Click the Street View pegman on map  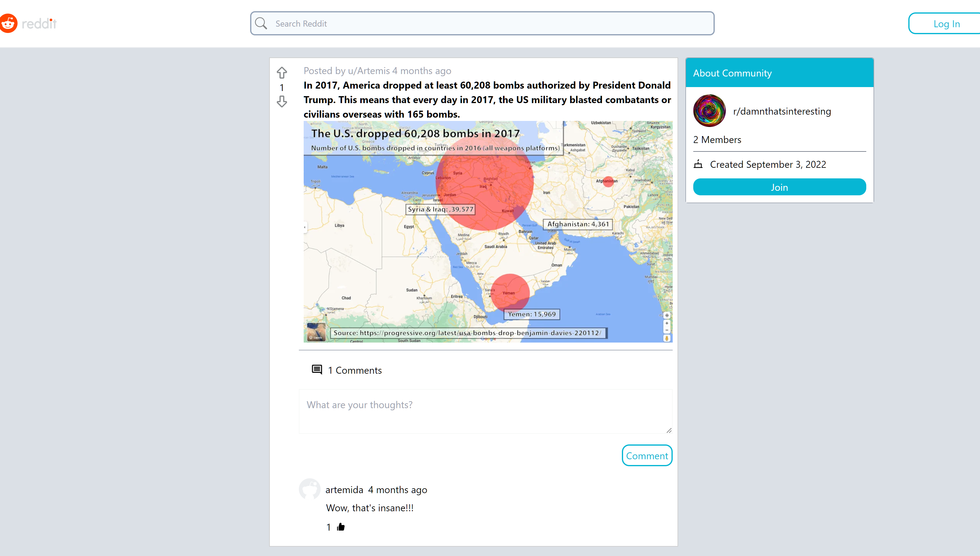click(666, 338)
